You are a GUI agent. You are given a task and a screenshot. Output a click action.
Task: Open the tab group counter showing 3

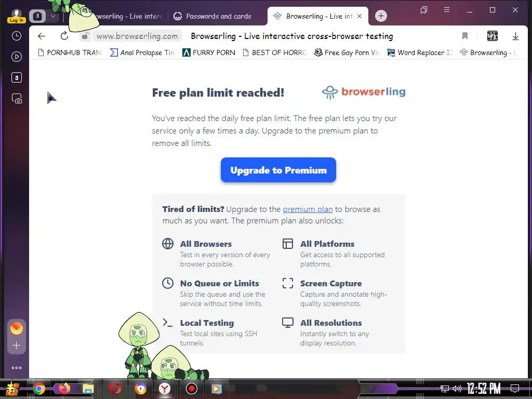(37, 16)
